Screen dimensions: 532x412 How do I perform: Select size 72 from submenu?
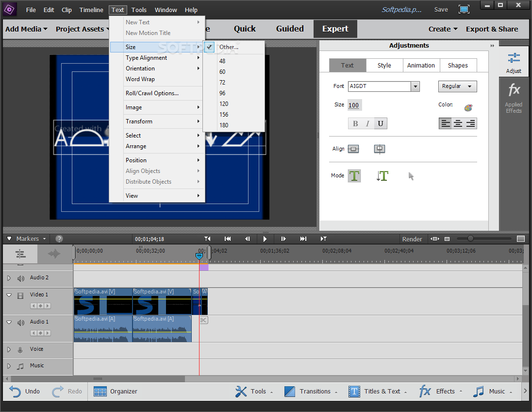(233, 83)
